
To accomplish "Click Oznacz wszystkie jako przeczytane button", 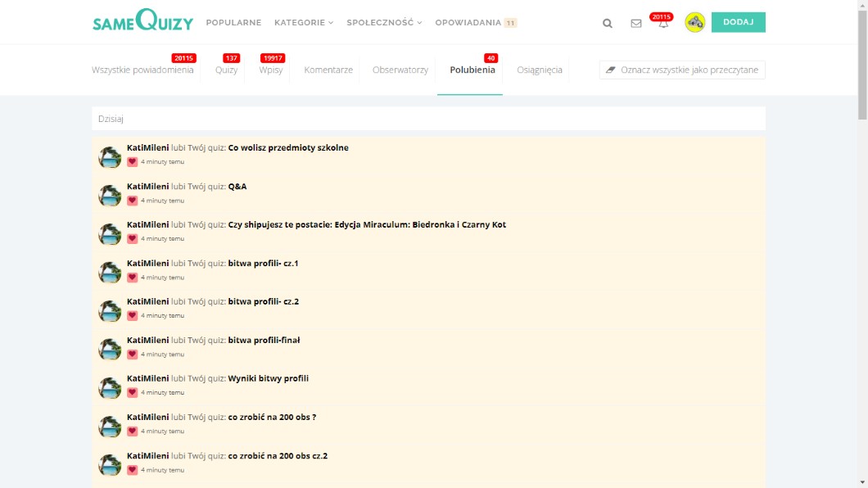I will (x=682, y=70).
